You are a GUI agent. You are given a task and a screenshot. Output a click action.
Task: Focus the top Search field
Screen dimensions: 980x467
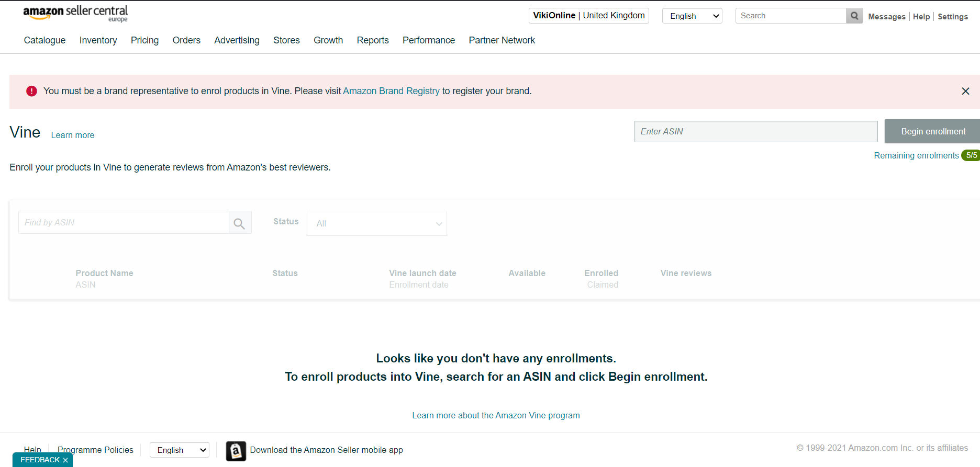click(x=790, y=16)
